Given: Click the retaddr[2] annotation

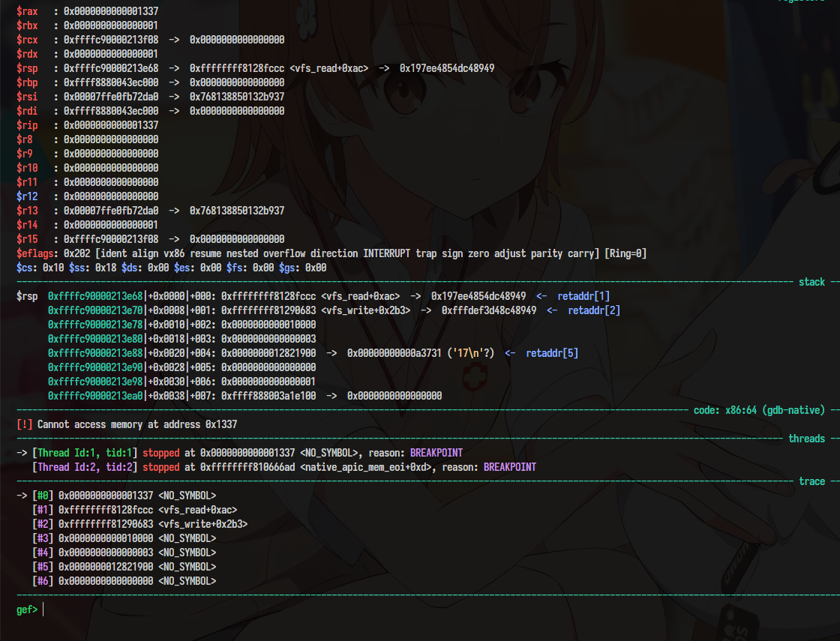Looking at the screenshot, I should click(x=594, y=310).
